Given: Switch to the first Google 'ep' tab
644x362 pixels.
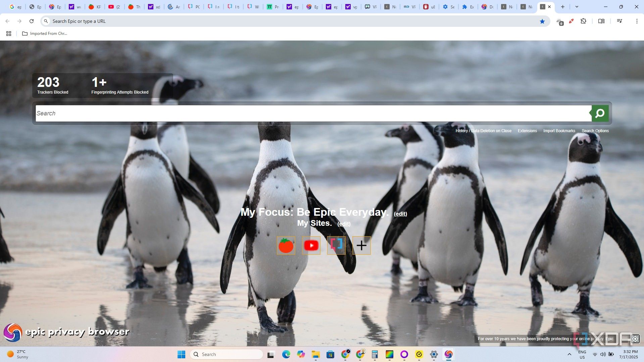Looking at the screenshot, I should click(15, 7).
